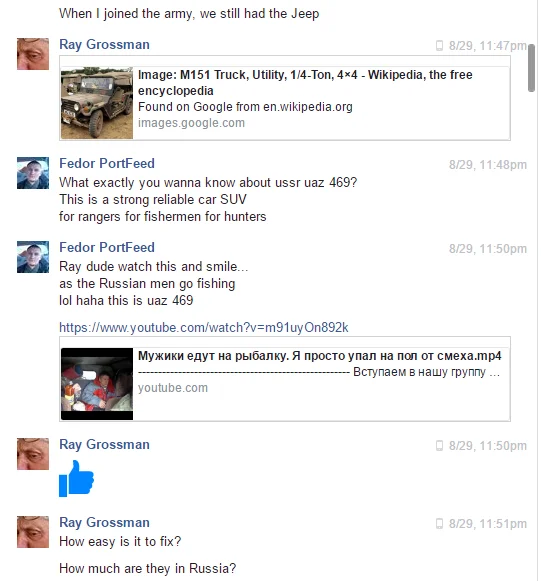Click mobile icon beside 11:51pm timestamp
541x581 pixels.
point(439,524)
